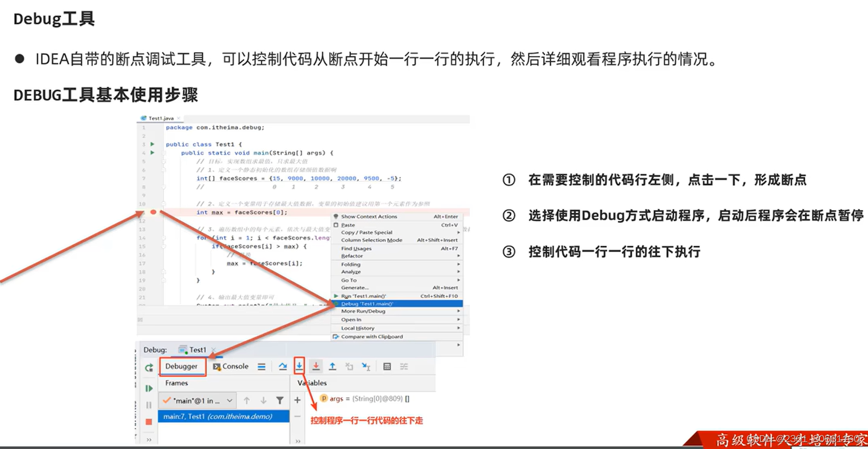Expand the Local History submenu
Viewport: 868px width, 449px height.
[x=398, y=328]
